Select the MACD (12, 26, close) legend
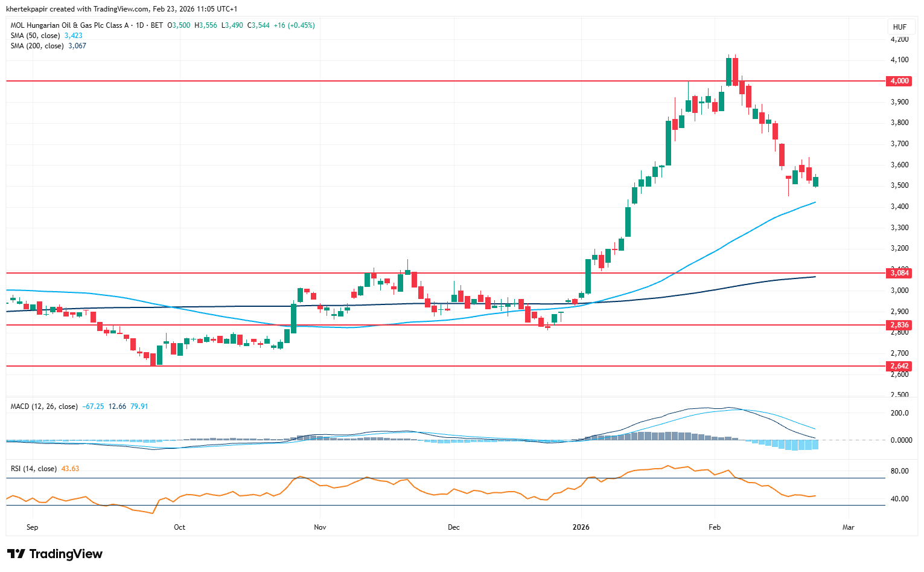Screen dimensions: 924x572 click(44, 407)
